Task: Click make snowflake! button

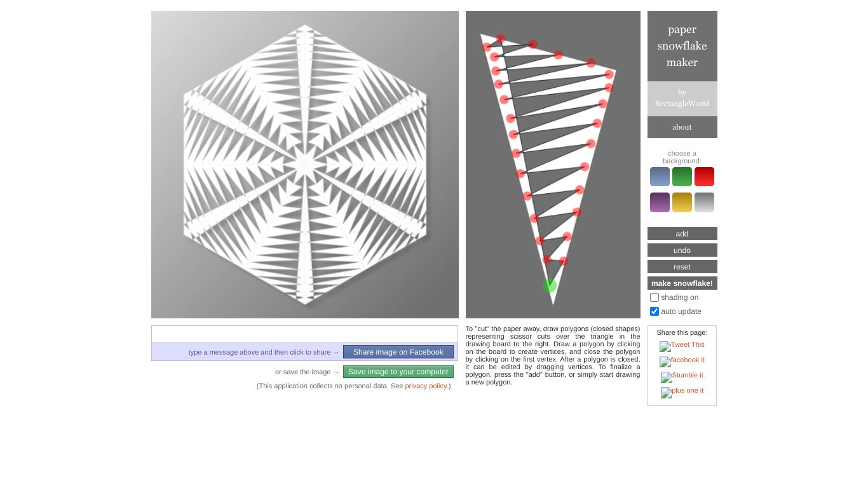Action: pos(682,283)
